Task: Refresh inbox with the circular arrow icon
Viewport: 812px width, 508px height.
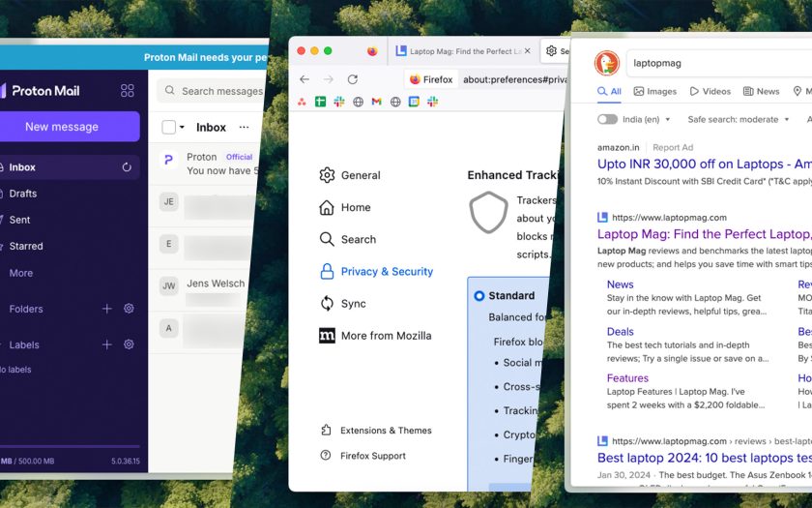Action: click(x=127, y=166)
